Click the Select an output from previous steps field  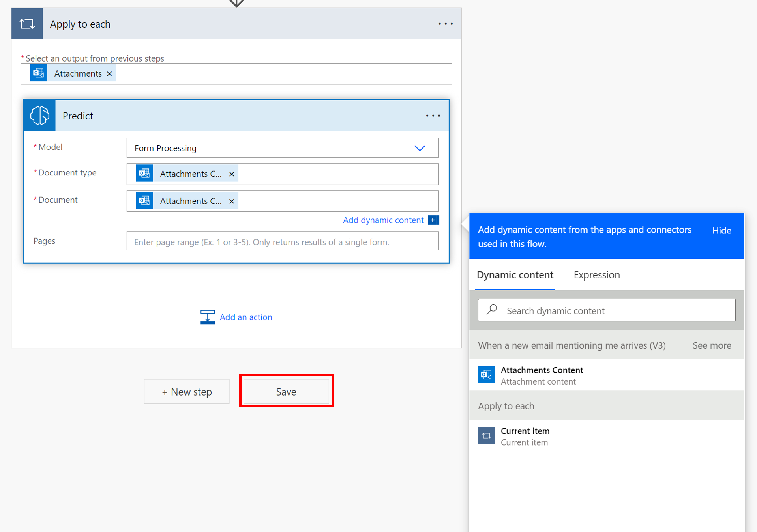tap(236, 74)
